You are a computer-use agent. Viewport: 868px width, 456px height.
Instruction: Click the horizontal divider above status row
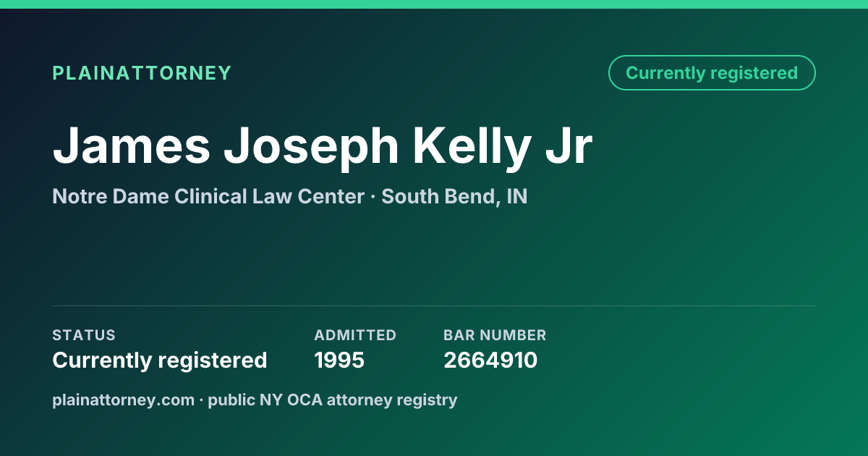[x=434, y=305]
